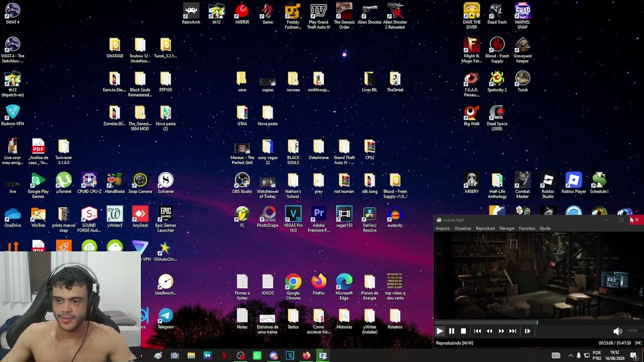
Task: Select the Roteiros folder on desktop
Action: (x=395, y=319)
